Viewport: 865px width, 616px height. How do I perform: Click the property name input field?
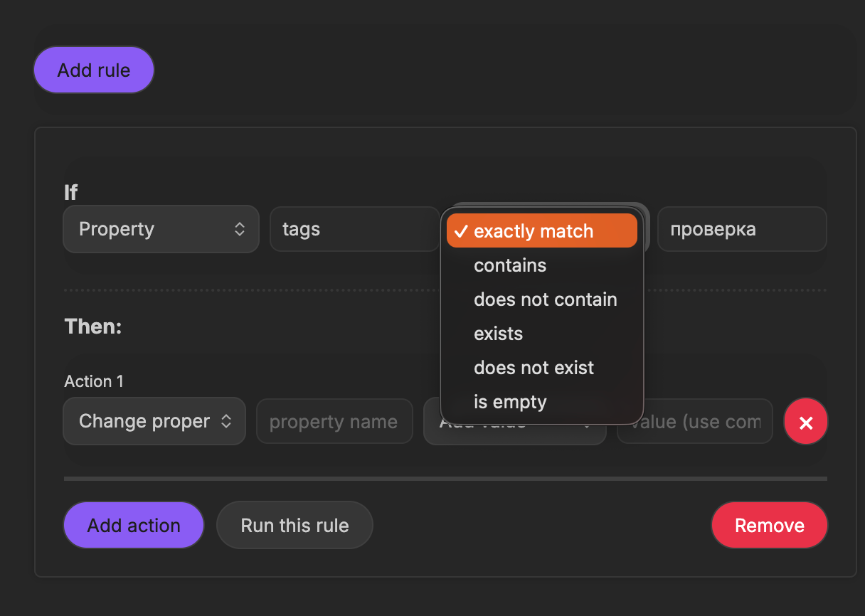(x=334, y=421)
